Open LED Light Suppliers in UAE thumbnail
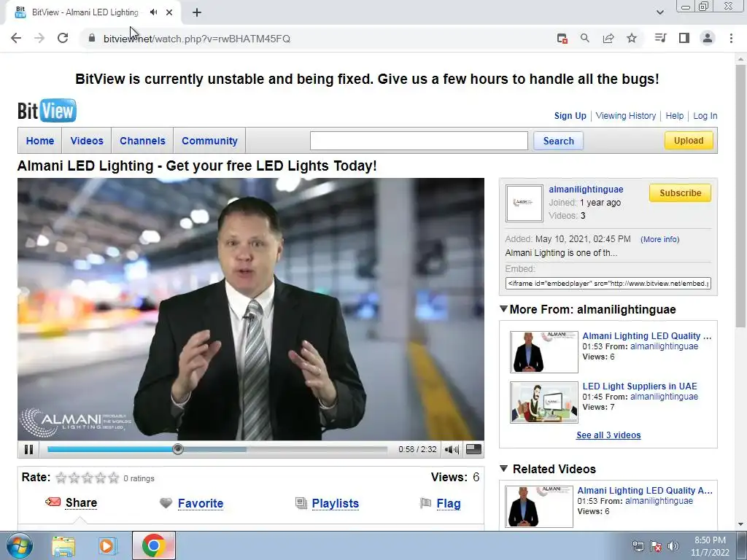The width and height of the screenshot is (747, 560). 544,402
